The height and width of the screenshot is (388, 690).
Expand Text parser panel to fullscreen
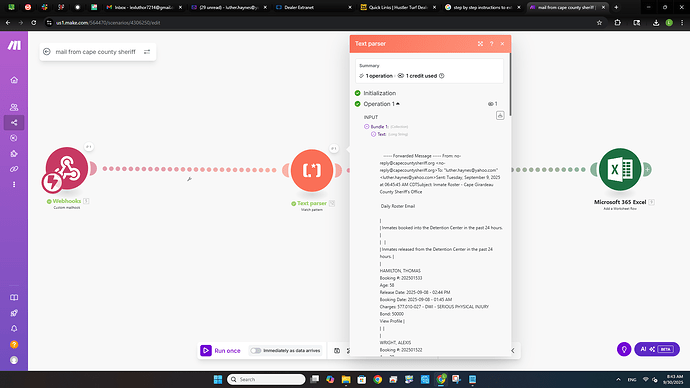click(x=480, y=44)
